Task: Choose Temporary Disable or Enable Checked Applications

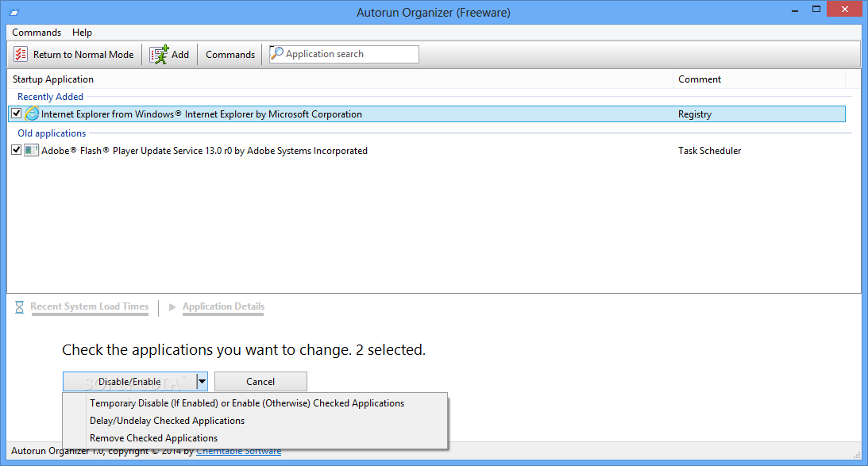Action: (x=247, y=403)
